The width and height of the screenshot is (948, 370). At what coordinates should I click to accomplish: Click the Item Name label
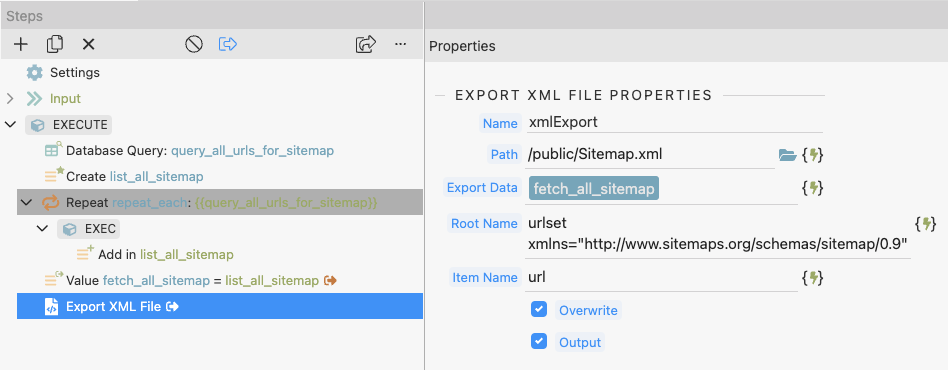click(484, 278)
